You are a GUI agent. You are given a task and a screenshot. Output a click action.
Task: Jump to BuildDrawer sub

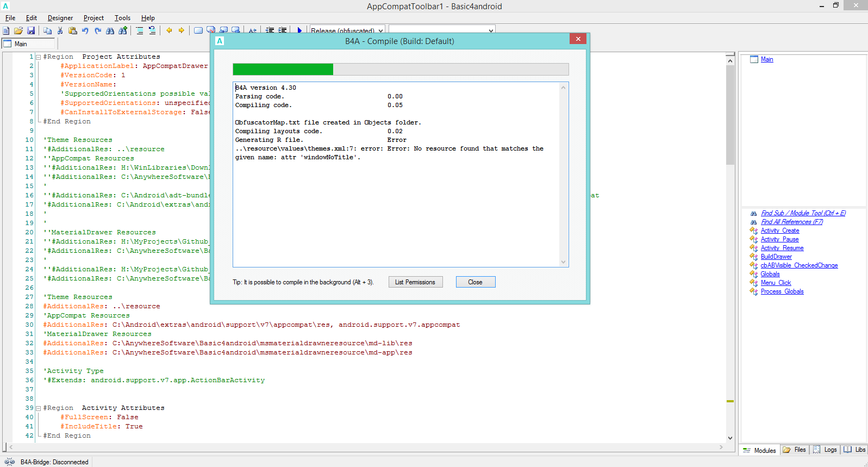[776, 257]
